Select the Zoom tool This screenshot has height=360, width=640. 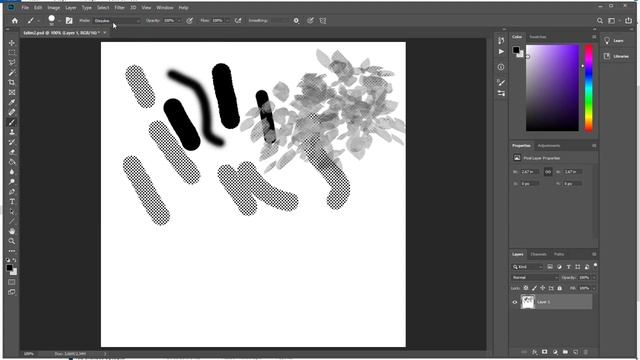[12, 241]
